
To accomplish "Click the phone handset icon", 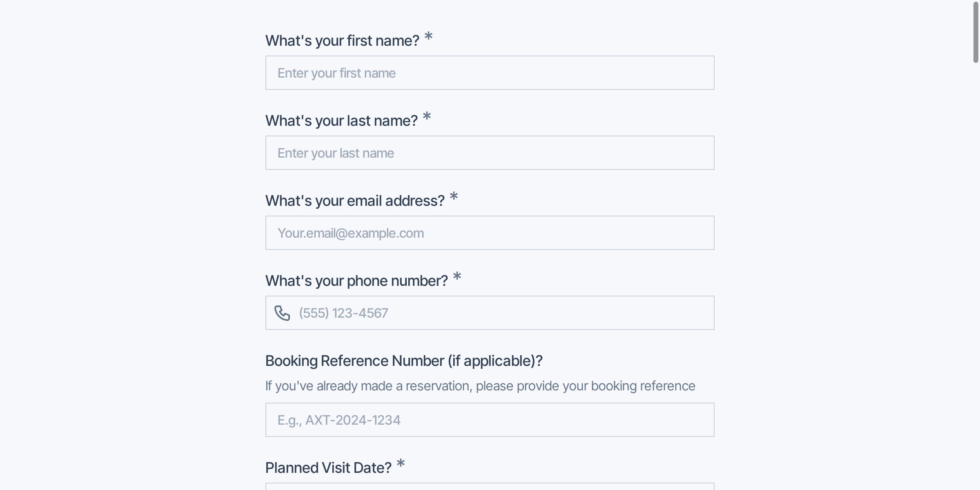I will tap(282, 313).
